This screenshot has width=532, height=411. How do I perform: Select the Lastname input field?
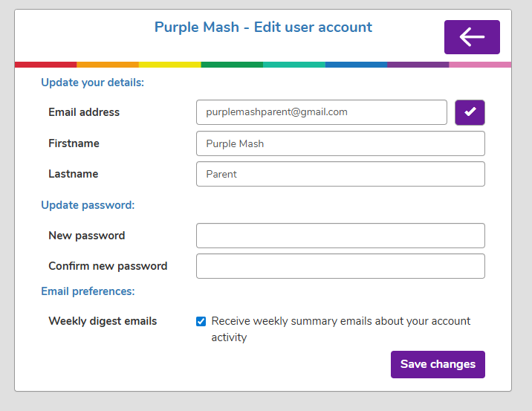340,174
